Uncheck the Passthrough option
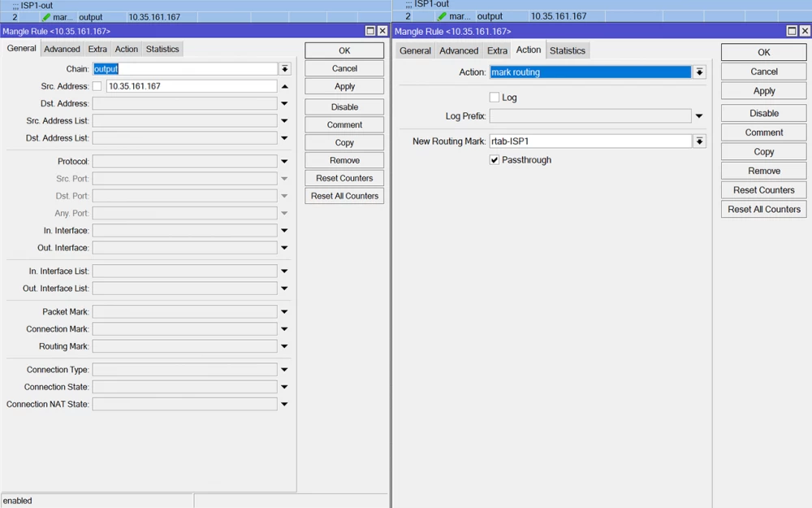 tap(495, 160)
